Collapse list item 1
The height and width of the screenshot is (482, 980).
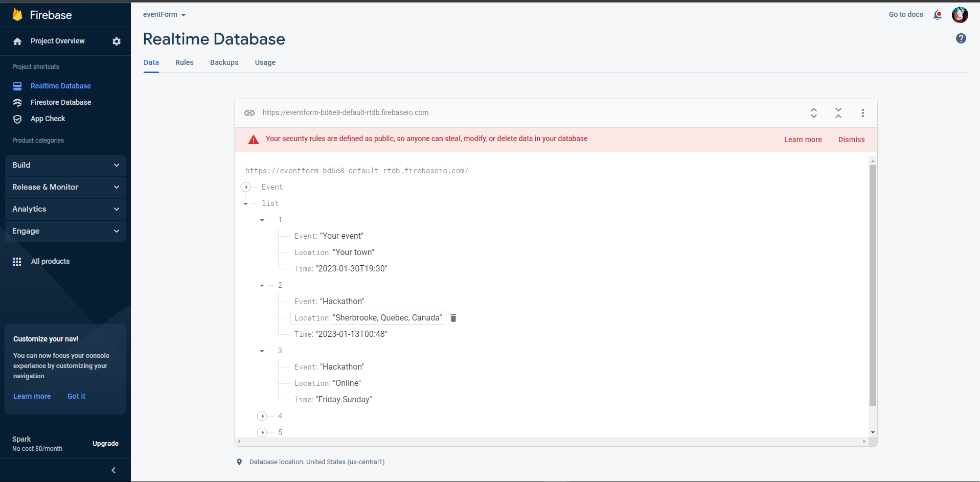262,220
